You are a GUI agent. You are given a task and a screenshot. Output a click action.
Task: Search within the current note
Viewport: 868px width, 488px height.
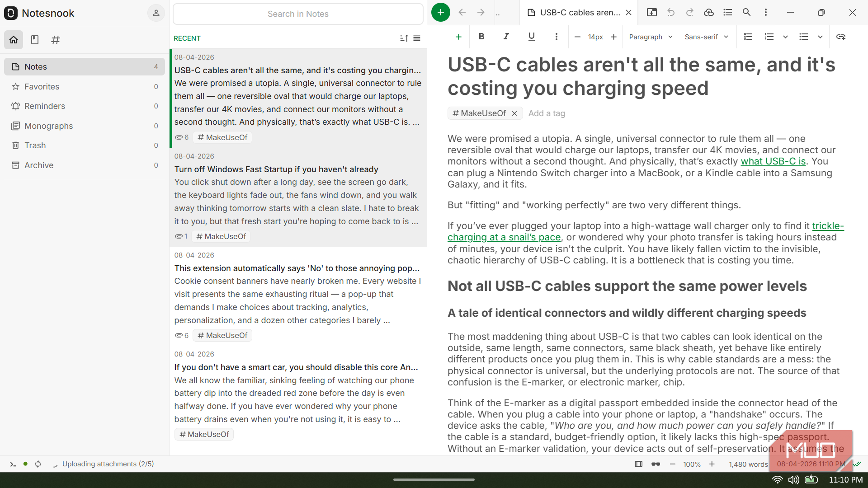click(x=747, y=13)
